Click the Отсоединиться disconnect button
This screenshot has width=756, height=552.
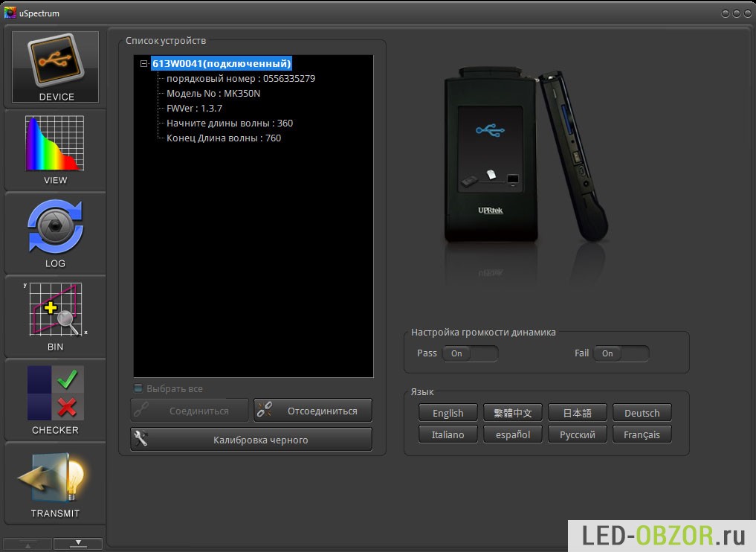[313, 411]
